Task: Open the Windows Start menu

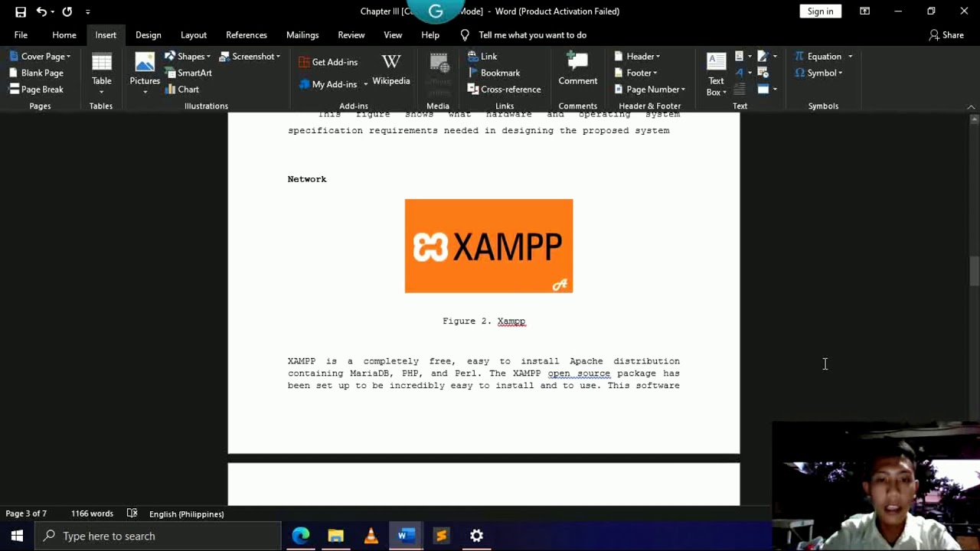Action: 17,536
